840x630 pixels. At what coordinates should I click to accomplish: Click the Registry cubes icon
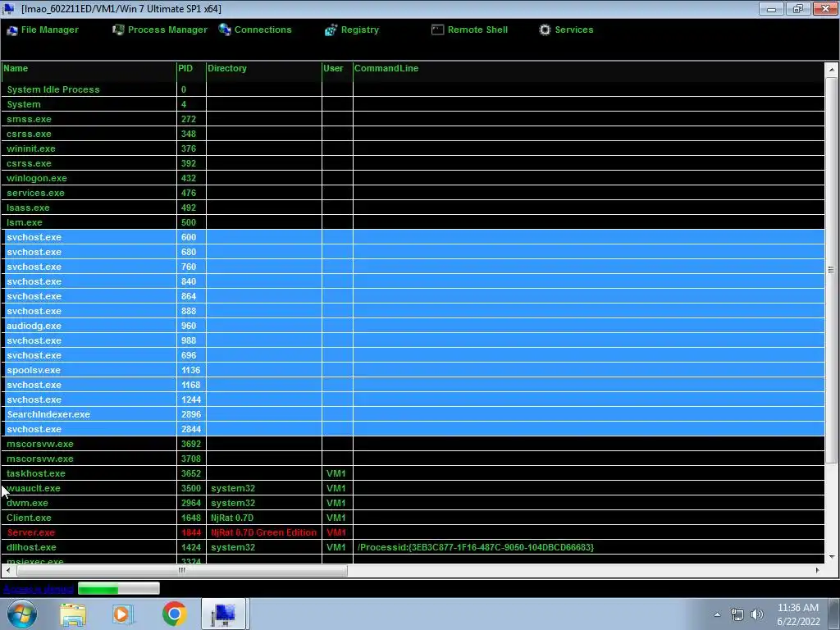(x=331, y=30)
